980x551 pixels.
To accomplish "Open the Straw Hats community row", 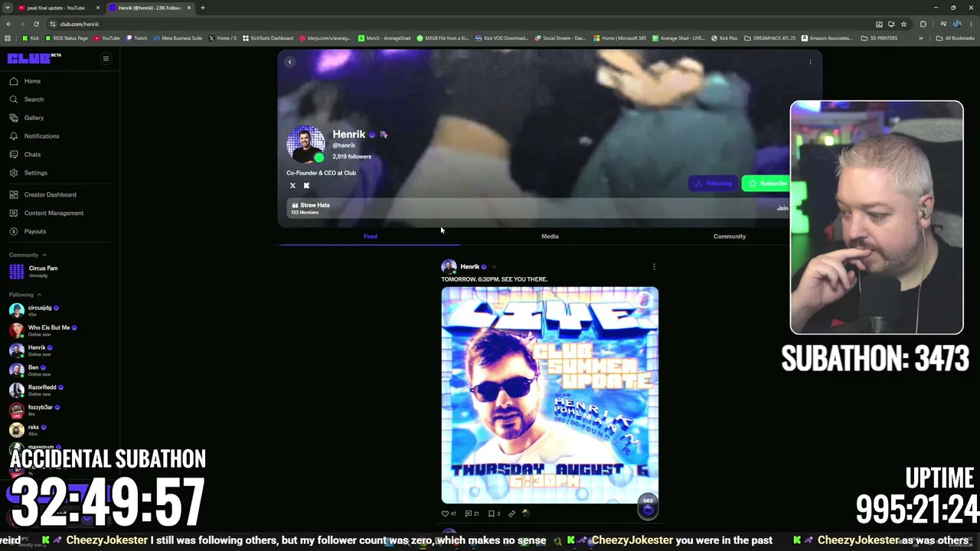I will [x=538, y=208].
